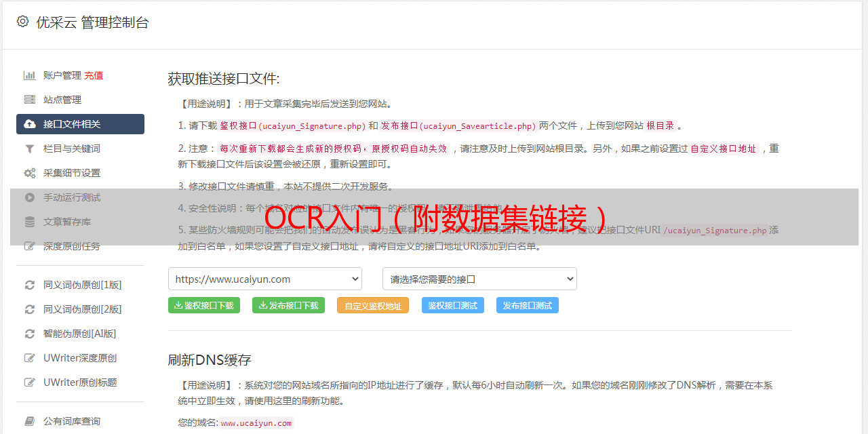Click the cloud upload icon for 接口文件相关

(x=30, y=124)
